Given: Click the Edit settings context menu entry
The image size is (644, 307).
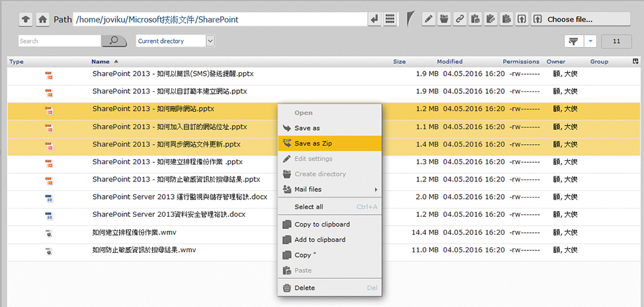Looking at the screenshot, I should point(330,158).
